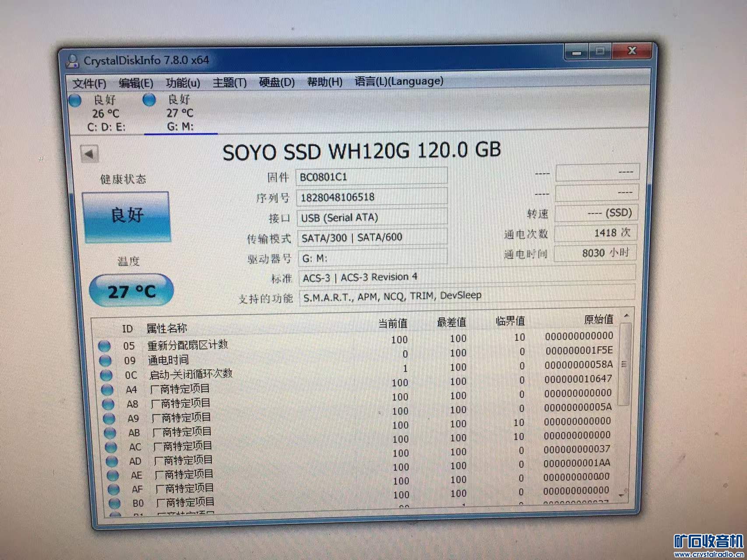
Task: Click the CrystalDiskInfo title bar app icon
Action: [x=73, y=61]
